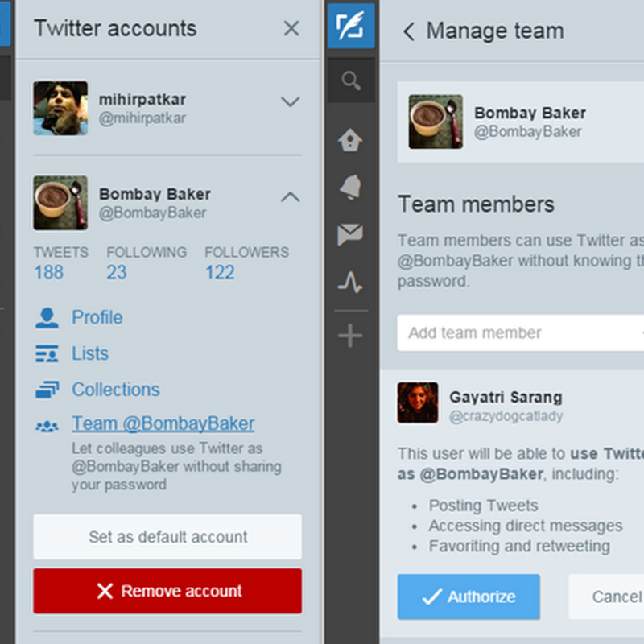Click the Team members heading

476,204
